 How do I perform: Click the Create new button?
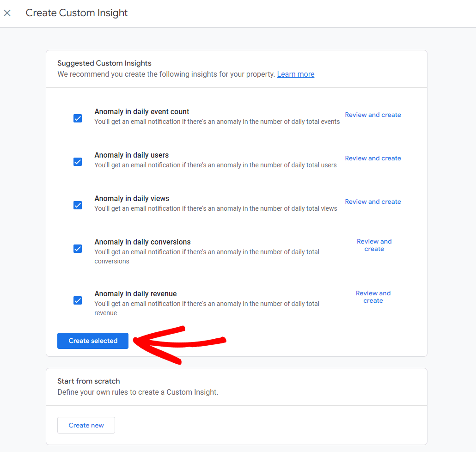click(x=86, y=425)
